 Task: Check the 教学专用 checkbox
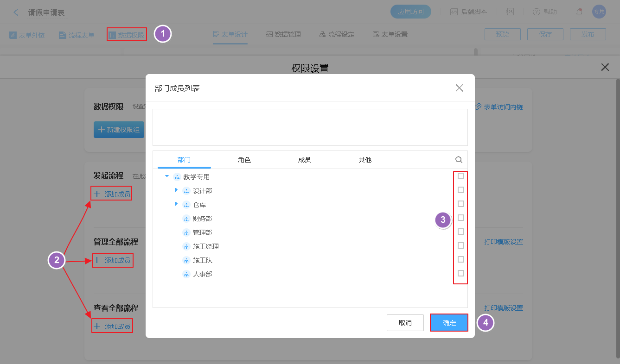pyautogui.click(x=460, y=176)
